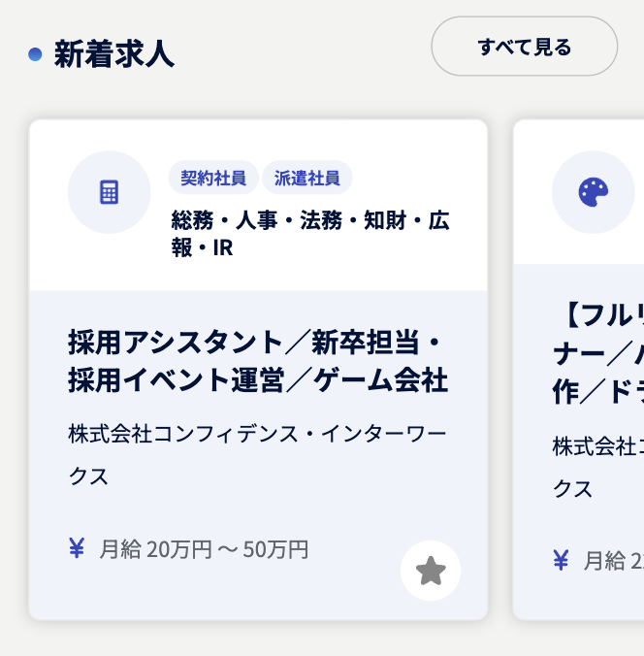644x656 pixels.
Task: Select the 契約社員 tag
Action: click(213, 178)
